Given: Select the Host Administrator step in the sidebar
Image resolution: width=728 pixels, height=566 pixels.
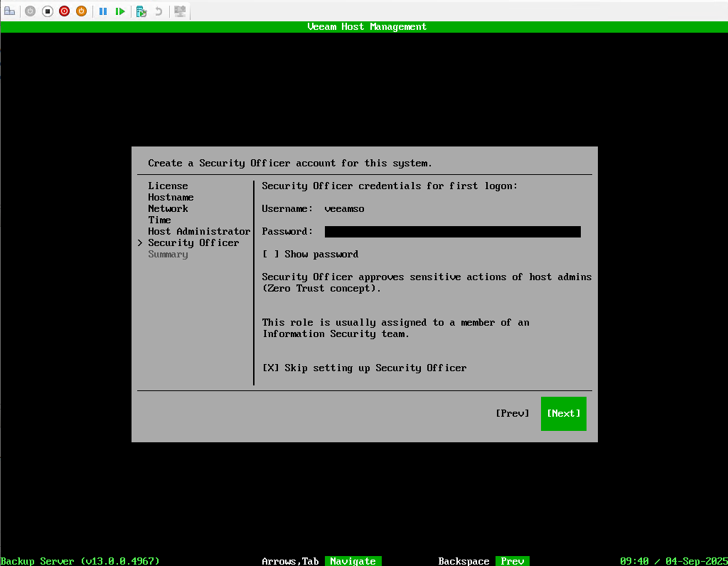Looking at the screenshot, I should click(x=199, y=231).
